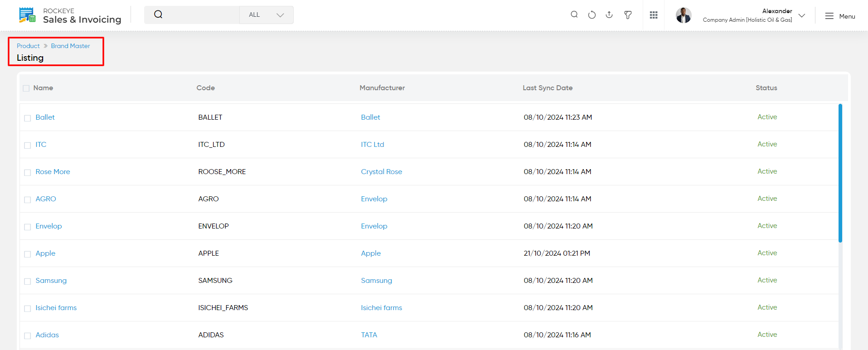Screen dimensions: 868x350
Task: Go to Brand Master breadcrumb link
Action: coord(70,46)
